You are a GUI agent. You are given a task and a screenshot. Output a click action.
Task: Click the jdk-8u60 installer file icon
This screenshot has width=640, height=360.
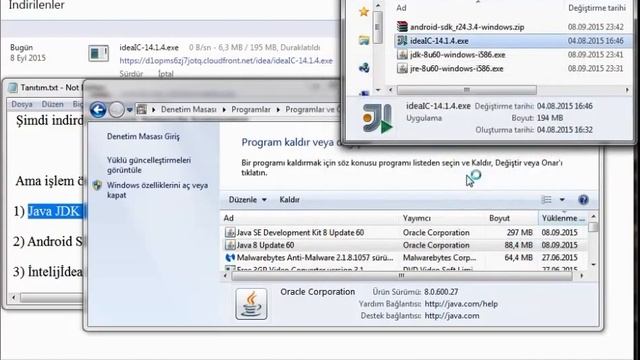pos(402,54)
